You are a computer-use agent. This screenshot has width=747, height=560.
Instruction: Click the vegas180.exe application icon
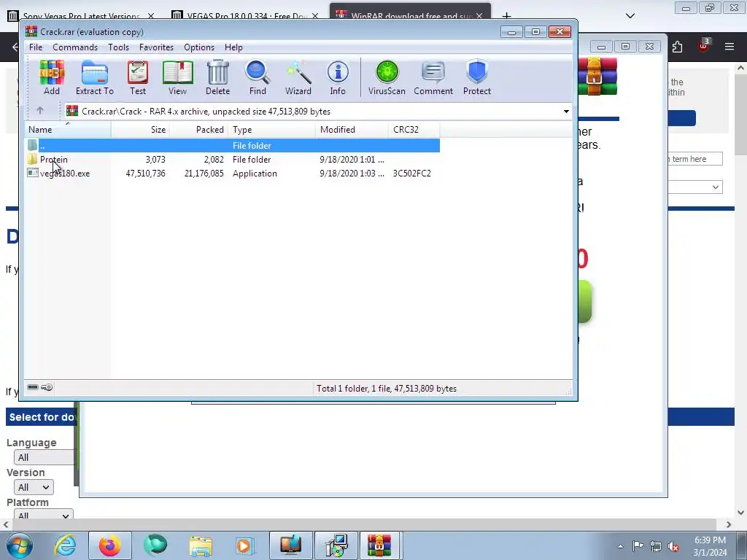[32, 173]
